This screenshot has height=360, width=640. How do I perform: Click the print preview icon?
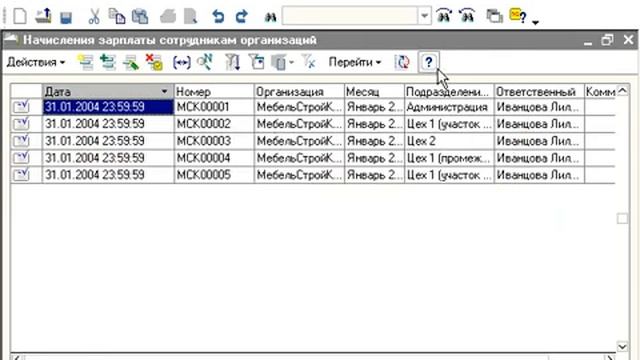pos(190,17)
